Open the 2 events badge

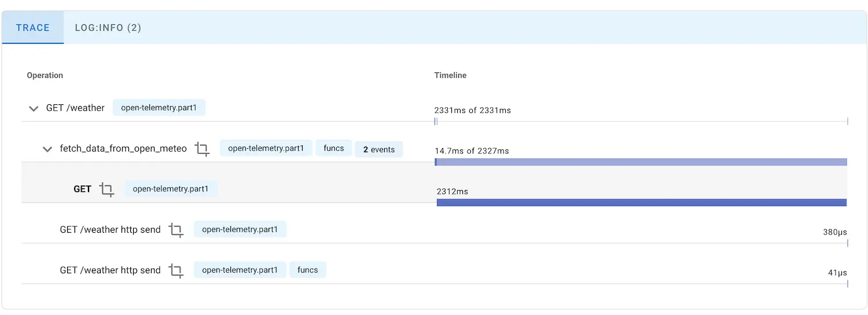(379, 149)
